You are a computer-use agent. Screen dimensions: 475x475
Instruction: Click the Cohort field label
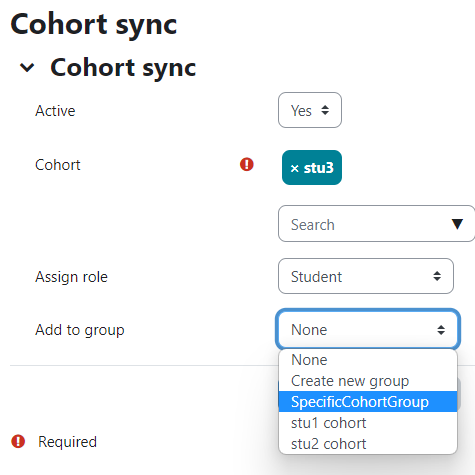58,165
